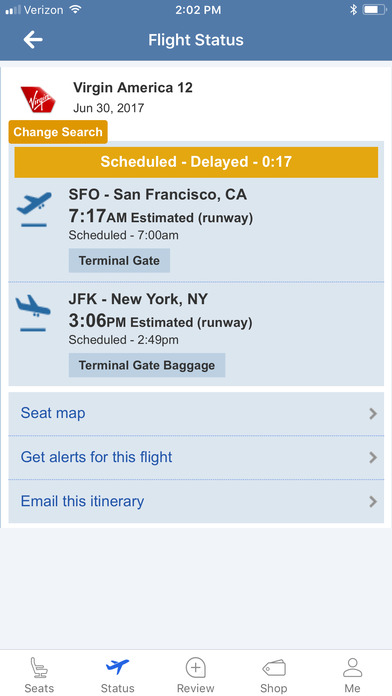Tap the Virgin America airline logo
392x696 pixels.
[38, 99]
